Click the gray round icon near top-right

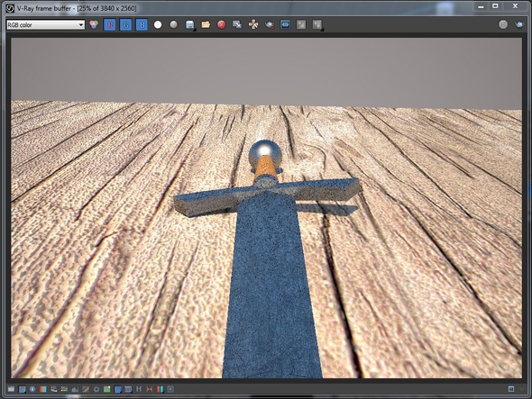[503, 24]
